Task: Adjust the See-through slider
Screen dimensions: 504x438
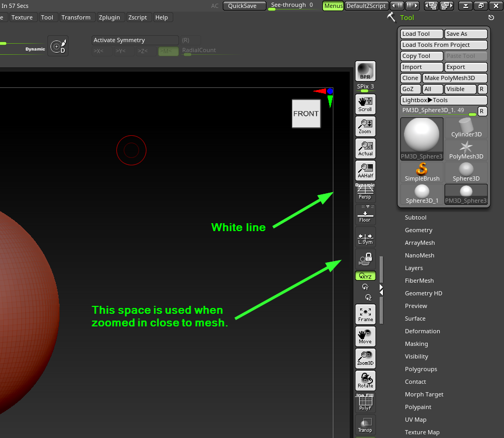Action: (294, 6)
